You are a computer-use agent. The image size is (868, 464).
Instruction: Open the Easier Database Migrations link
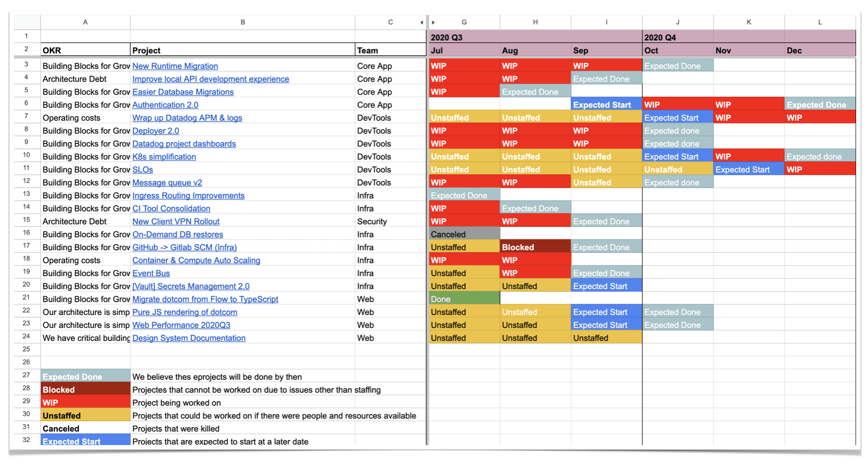183,92
